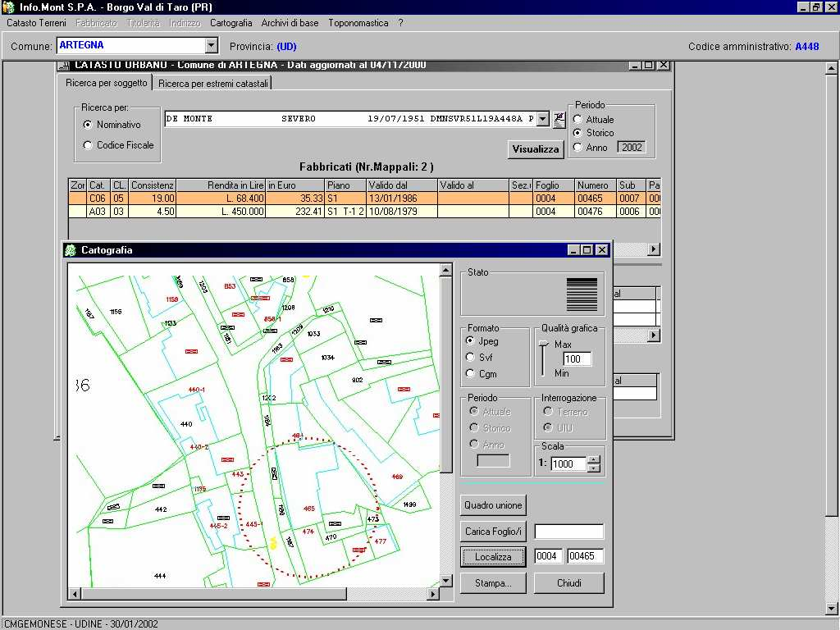
Task: Click the map's horizontal scrollbar thumb
Action: pyautogui.click(x=214, y=594)
